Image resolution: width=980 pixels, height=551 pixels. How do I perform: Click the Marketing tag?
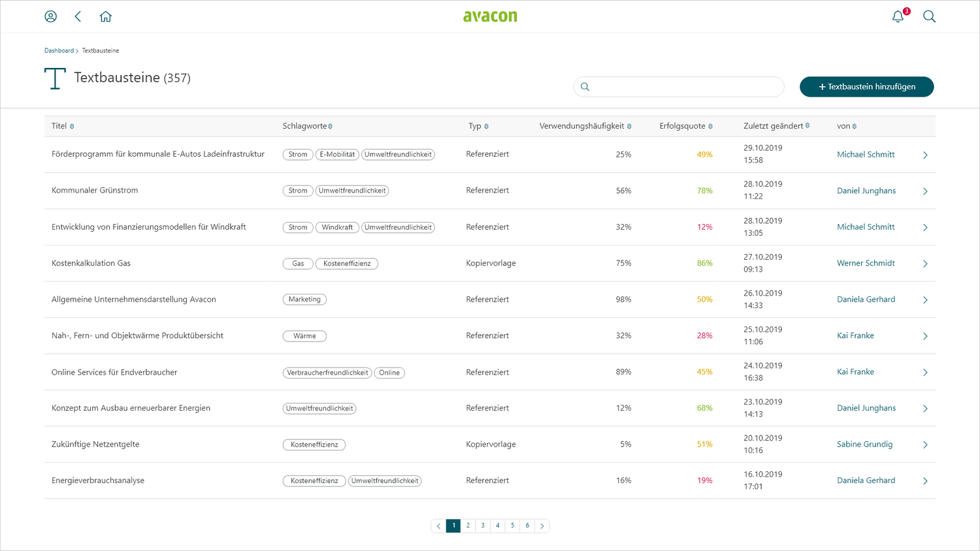(x=304, y=300)
